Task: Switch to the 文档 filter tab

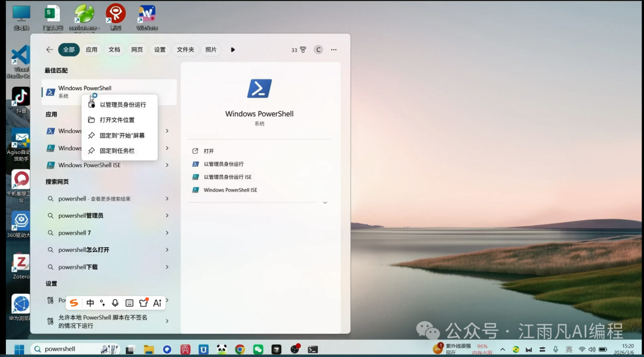Action: [x=114, y=50]
